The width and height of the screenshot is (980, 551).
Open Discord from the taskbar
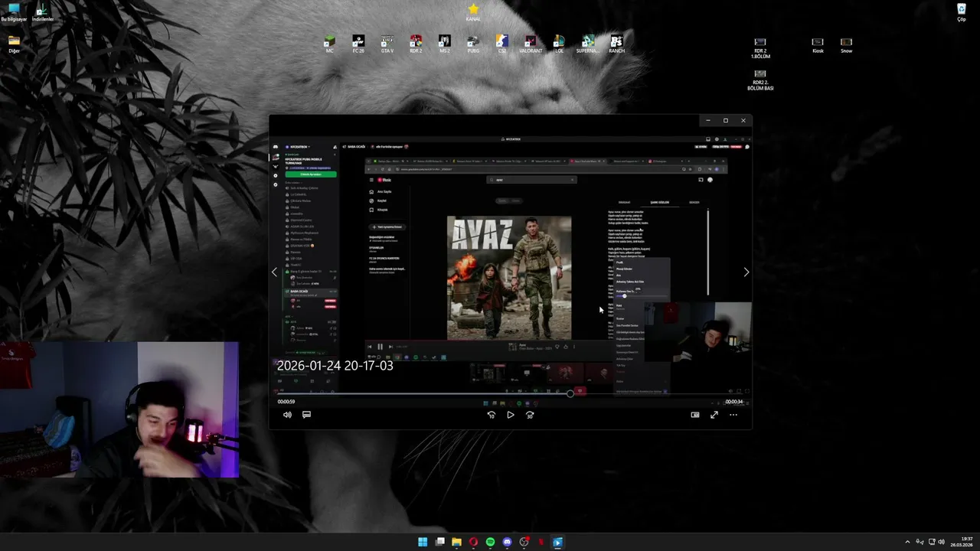click(507, 542)
